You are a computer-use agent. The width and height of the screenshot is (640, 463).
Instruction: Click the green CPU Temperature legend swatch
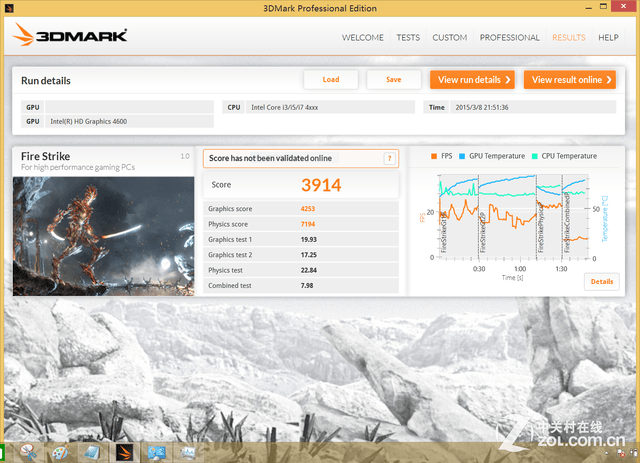click(x=534, y=156)
